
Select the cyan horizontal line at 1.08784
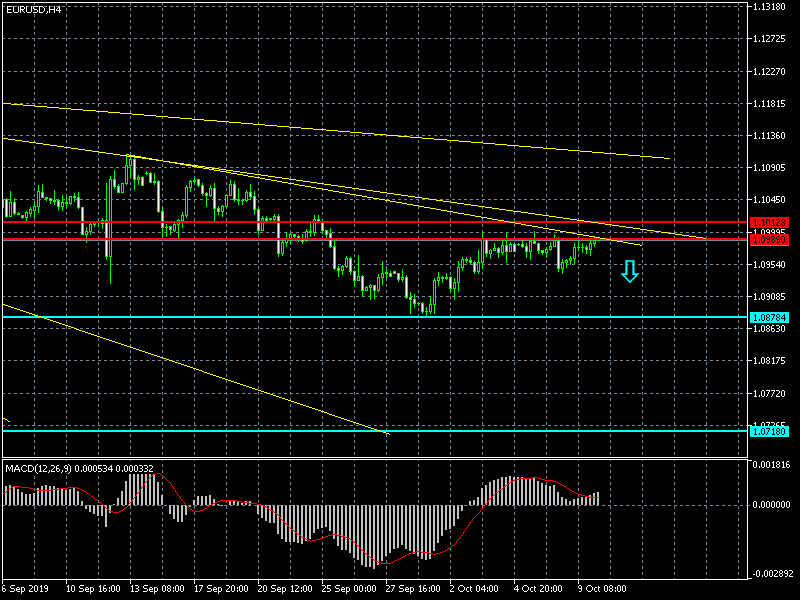pyautogui.click(x=400, y=317)
